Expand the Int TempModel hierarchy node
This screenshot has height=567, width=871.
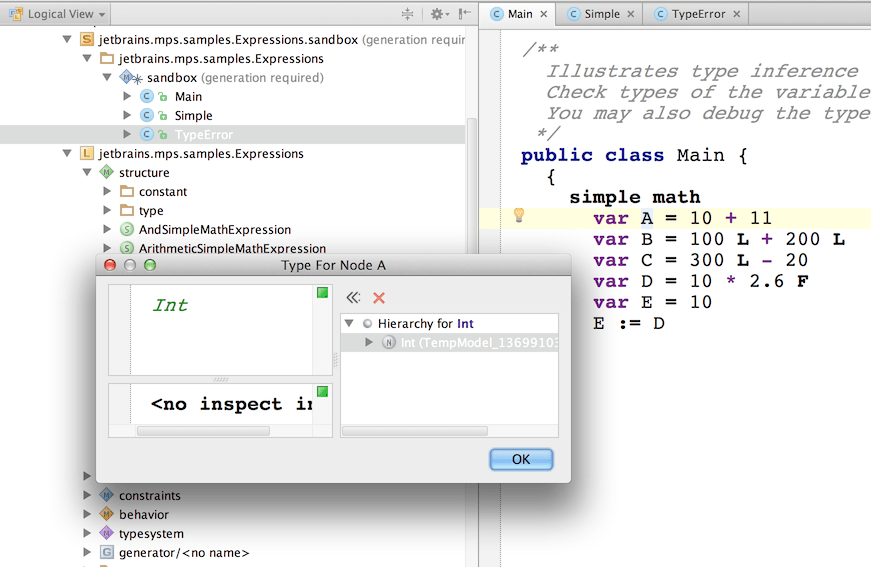[369, 343]
